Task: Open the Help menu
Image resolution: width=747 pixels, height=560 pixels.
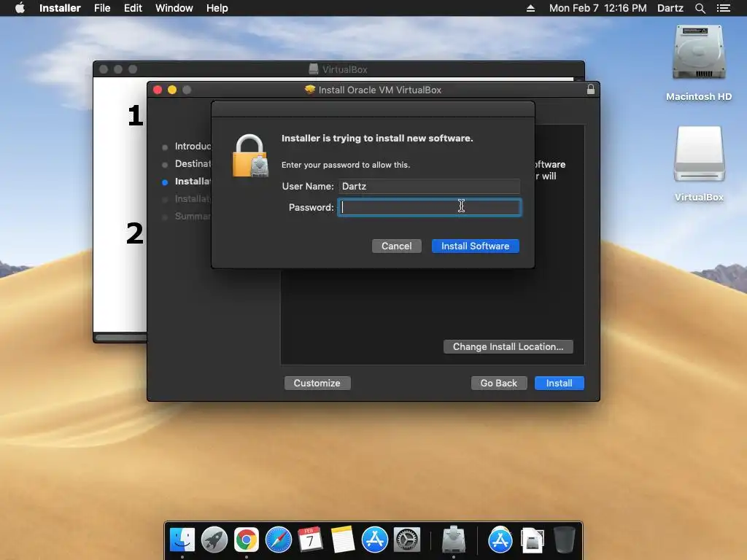Action: [217, 8]
